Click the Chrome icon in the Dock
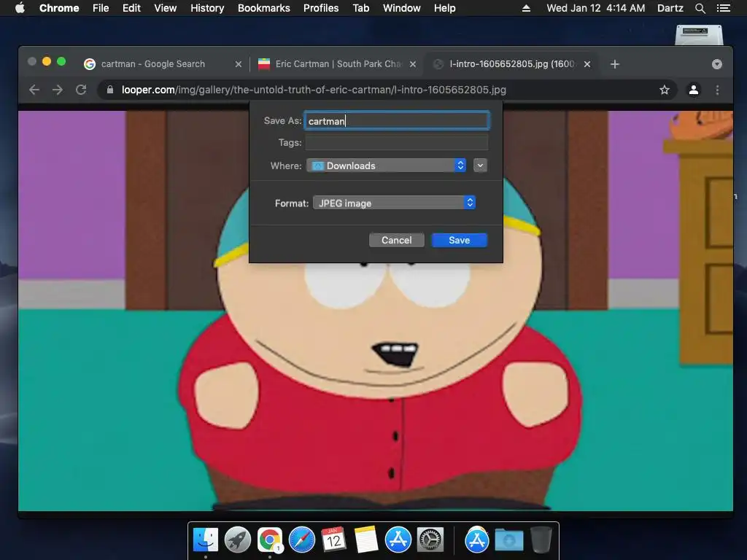This screenshot has width=747, height=560. (270, 540)
